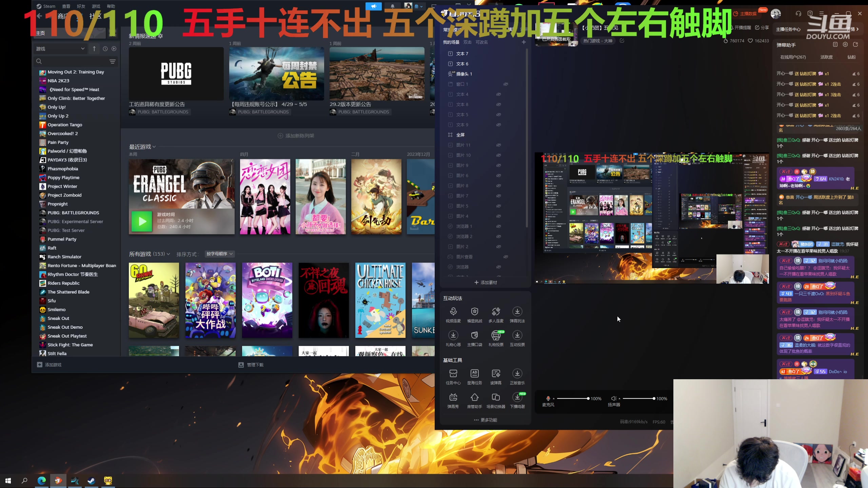Viewport: 868px width, 488px height.
Task: Click the 场景切换器 icon
Action: (x=496, y=397)
